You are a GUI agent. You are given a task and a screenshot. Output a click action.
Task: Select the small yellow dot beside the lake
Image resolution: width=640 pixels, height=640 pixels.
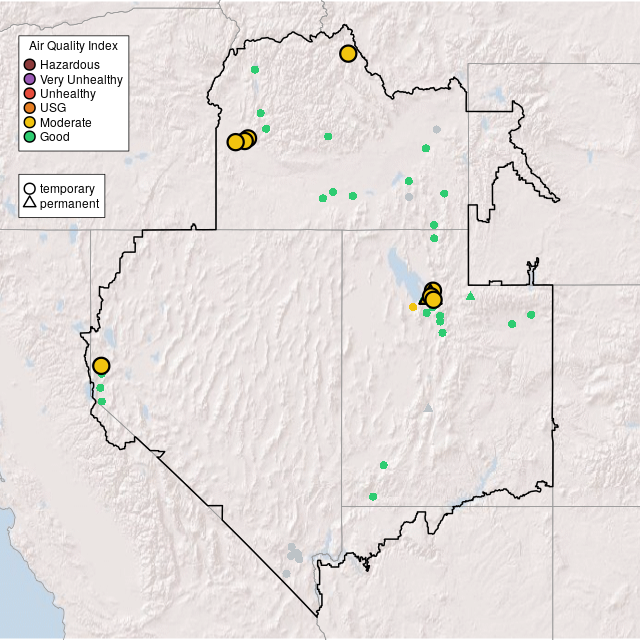click(413, 307)
